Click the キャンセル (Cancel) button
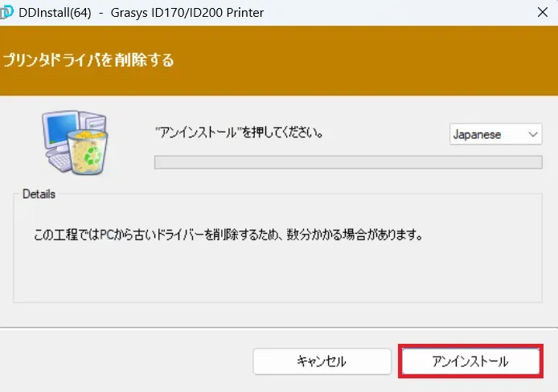 click(x=322, y=361)
